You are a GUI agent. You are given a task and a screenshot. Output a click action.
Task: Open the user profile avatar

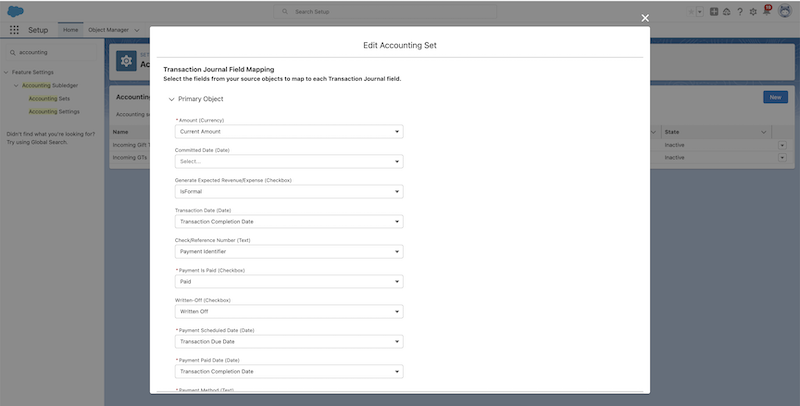785,11
